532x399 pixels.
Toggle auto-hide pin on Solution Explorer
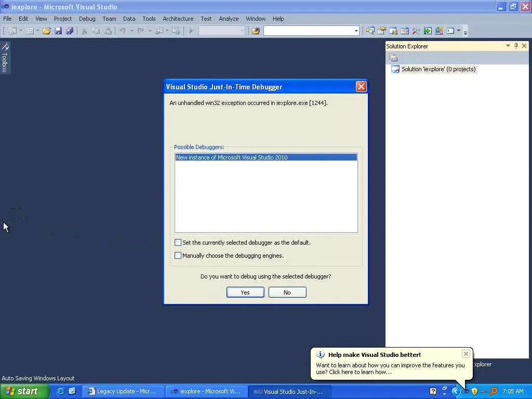516,46
